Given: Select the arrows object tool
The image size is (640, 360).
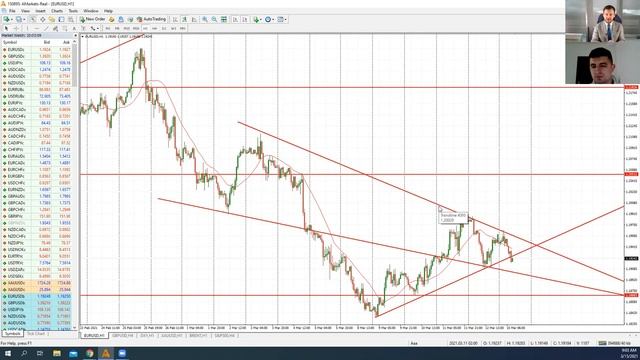Looking at the screenshot, I should 92,29.
